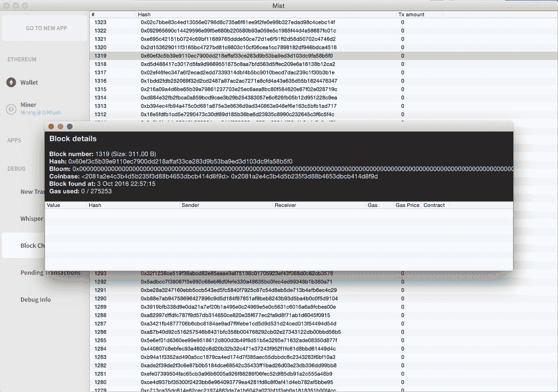Click the Sender column header
This screenshot has height=392, width=558.
click(x=226, y=205)
